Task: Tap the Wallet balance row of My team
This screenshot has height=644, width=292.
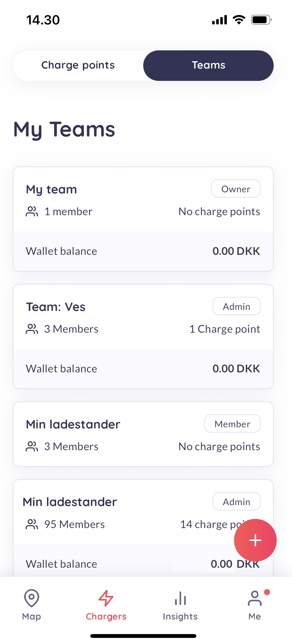Action: (x=143, y=251)
